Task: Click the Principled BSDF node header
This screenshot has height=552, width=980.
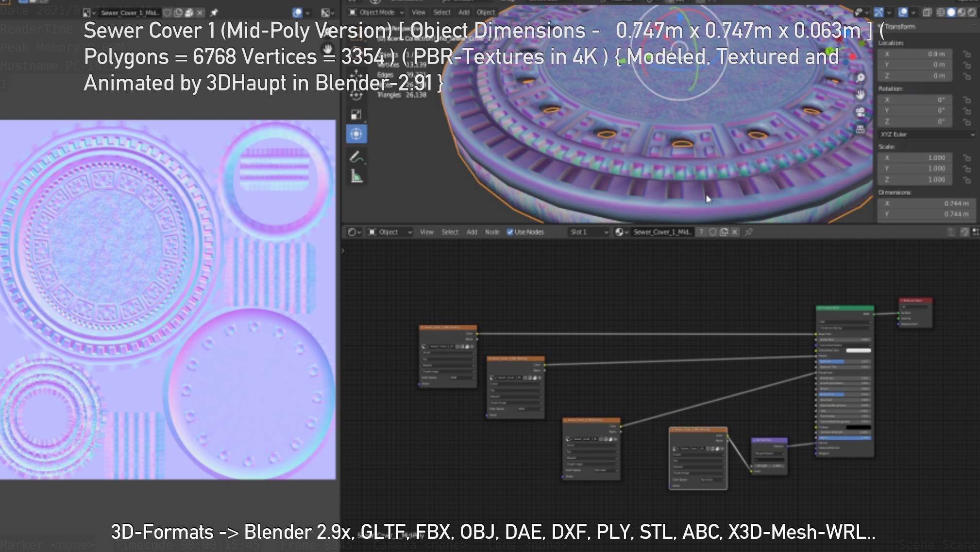Action: click(x=845, y=308)
